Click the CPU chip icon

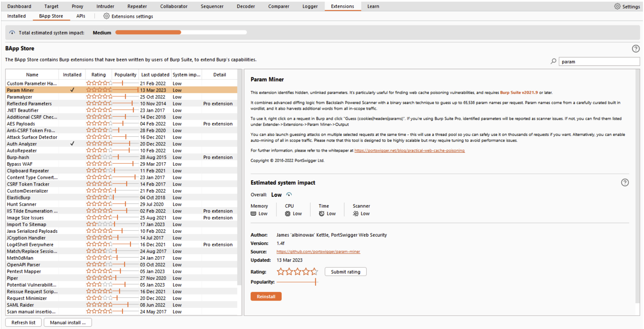point(288,214)
